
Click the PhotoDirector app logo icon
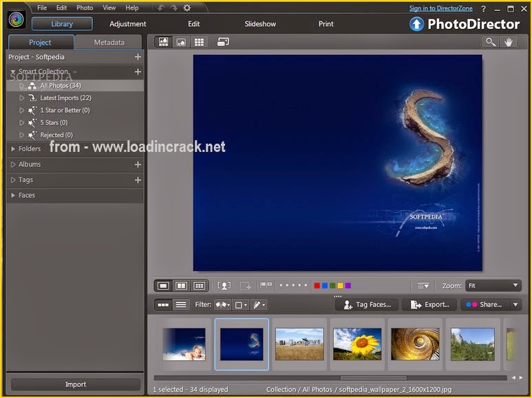coord(16,19)
